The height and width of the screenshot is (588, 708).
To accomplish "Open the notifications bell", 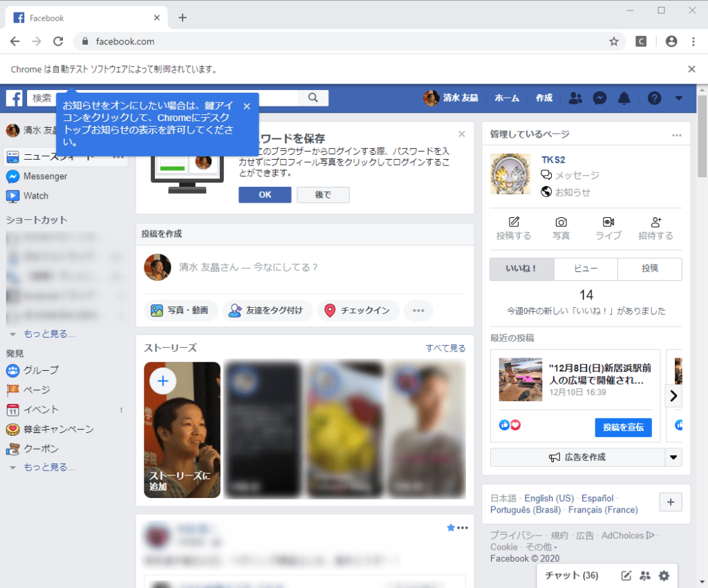I will click(624, 98).
